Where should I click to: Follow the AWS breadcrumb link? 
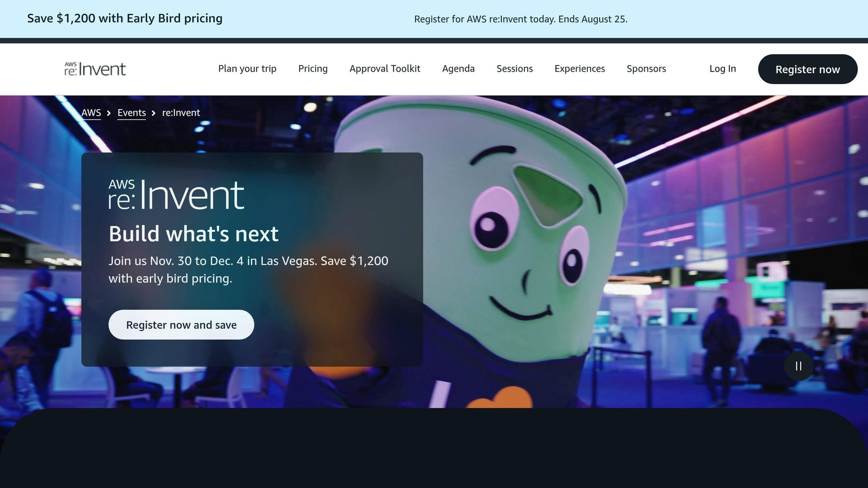[91, 113]
